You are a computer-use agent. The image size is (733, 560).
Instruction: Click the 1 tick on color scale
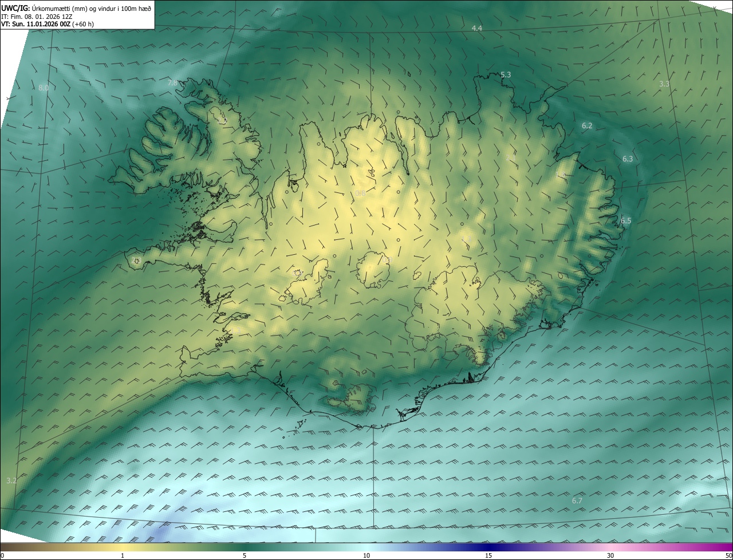(x=123, y=555)
